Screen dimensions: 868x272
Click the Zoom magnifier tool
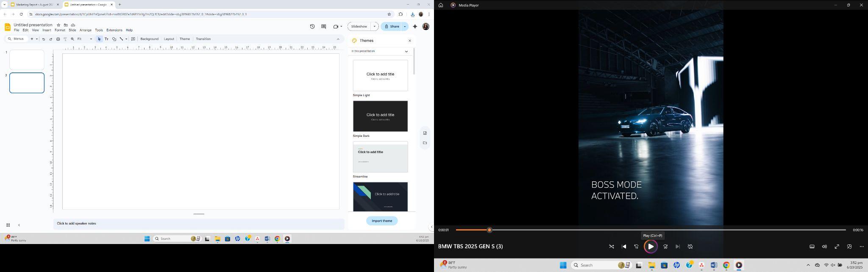coord(72,39)
